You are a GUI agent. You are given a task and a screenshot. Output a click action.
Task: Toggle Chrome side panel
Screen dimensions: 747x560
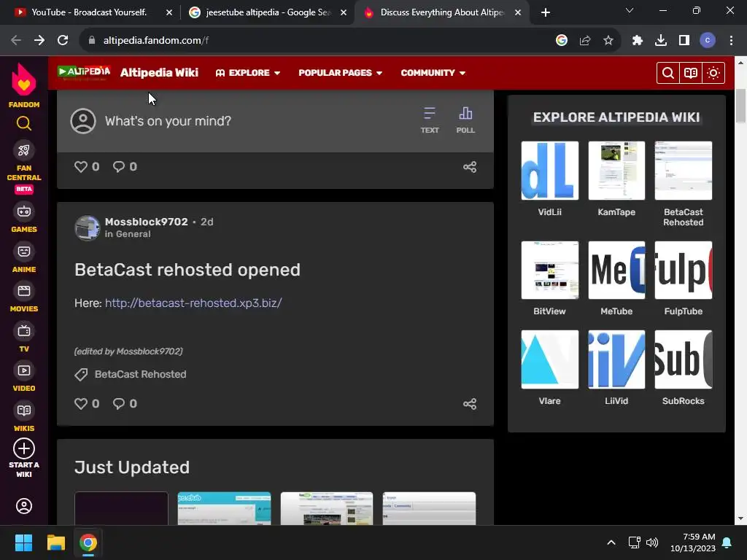tap(684, 41)
